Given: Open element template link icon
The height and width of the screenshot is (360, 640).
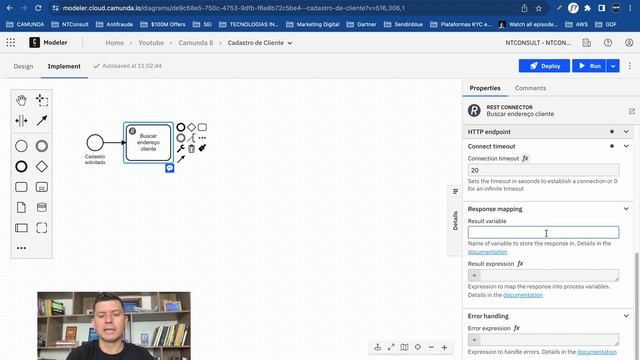Looking at the screenshot, I should [x=631, y=111].
